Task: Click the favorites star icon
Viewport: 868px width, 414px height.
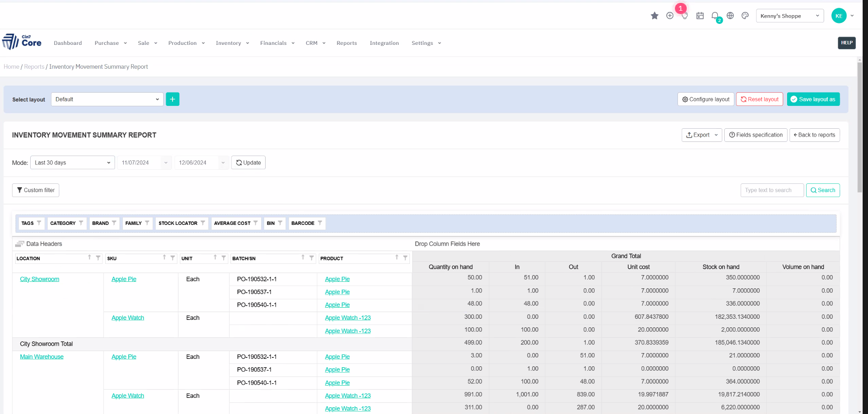Action: (655, 16)
